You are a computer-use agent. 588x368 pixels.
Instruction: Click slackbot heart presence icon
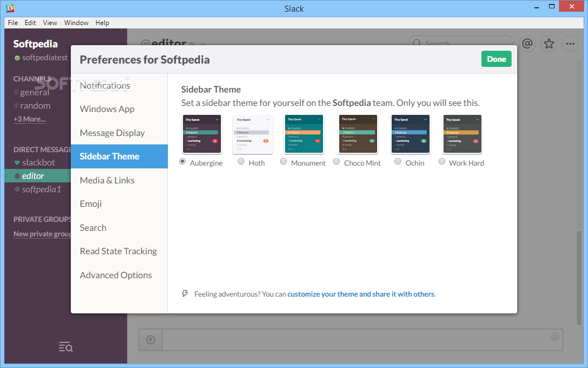17,163
